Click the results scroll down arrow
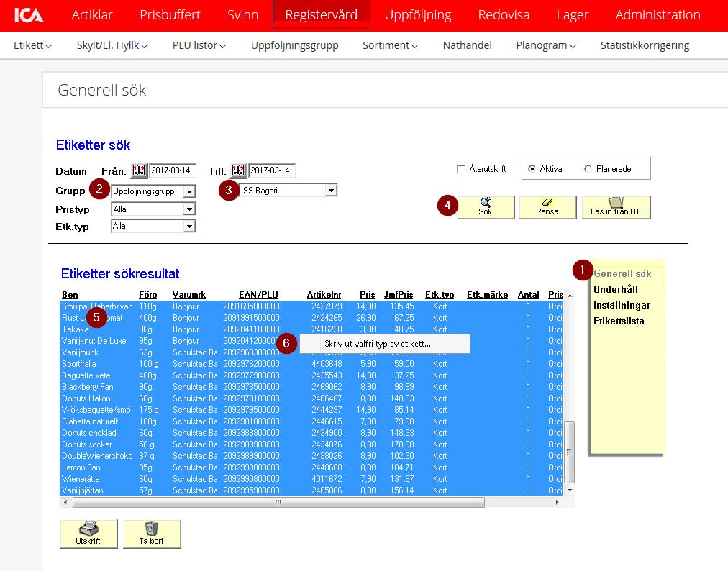Image resolution: width=728 pixels, height=571 pixels. pos(570,490)
